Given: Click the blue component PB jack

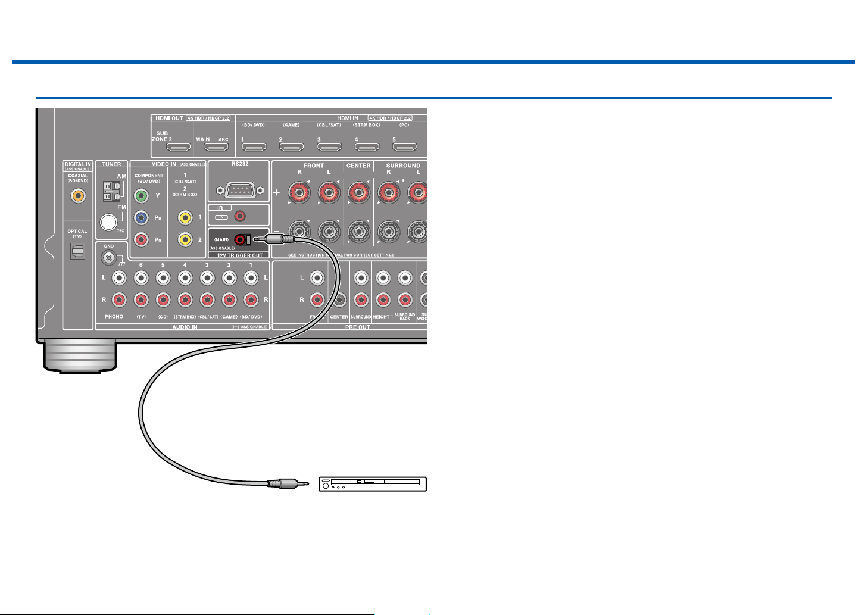Looking at the screenshot, I should point(141,218).
